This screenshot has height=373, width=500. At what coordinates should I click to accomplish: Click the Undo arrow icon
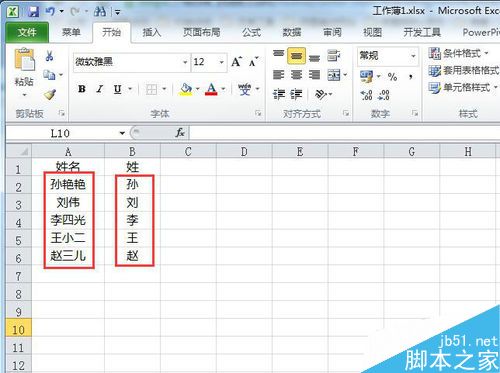tap(50, 12)
